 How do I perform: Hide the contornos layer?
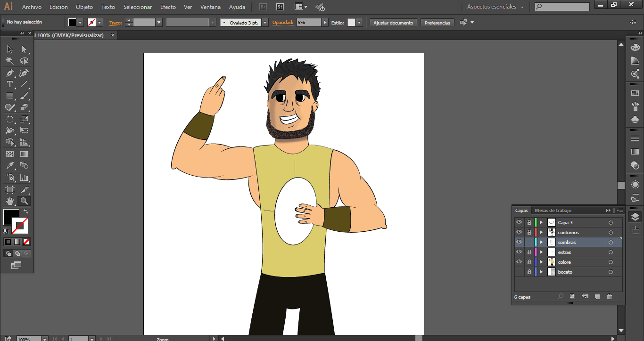[519, 232]
